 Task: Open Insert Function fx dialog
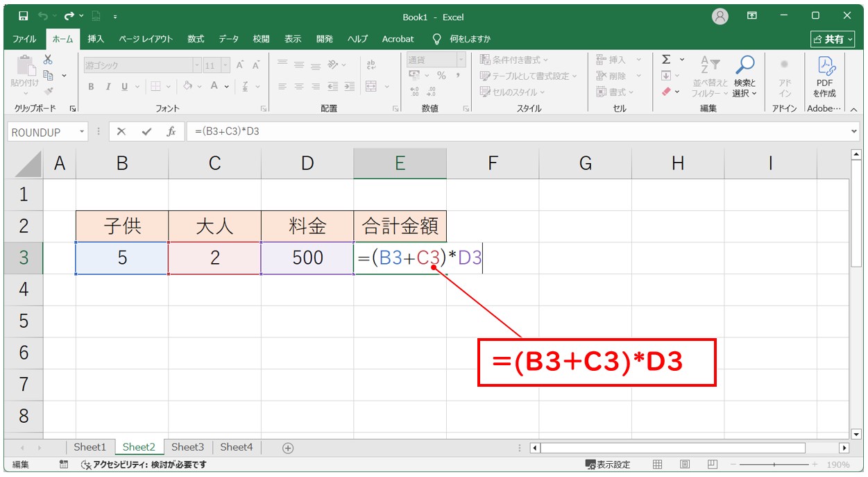[171, 131]
